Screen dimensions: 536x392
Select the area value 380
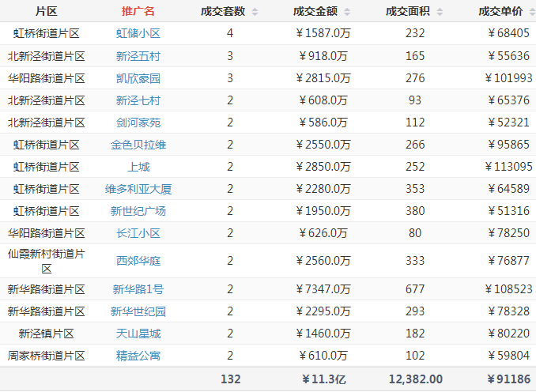point(415,211)
